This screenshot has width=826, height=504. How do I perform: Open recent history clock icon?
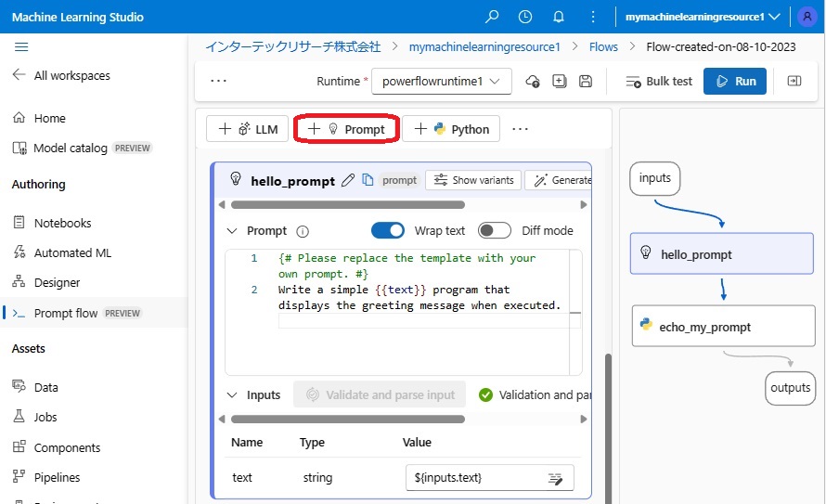click(x=524, y=17)
